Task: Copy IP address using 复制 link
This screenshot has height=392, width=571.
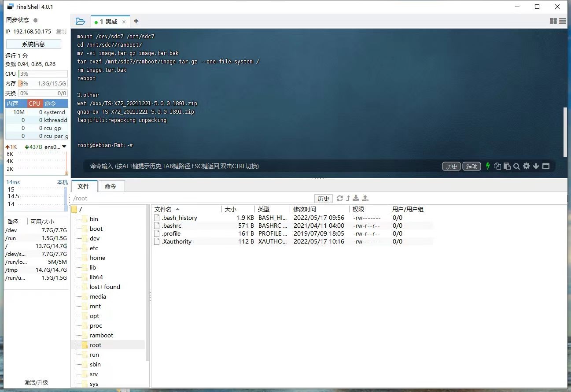Action: (x=61, y=32)
